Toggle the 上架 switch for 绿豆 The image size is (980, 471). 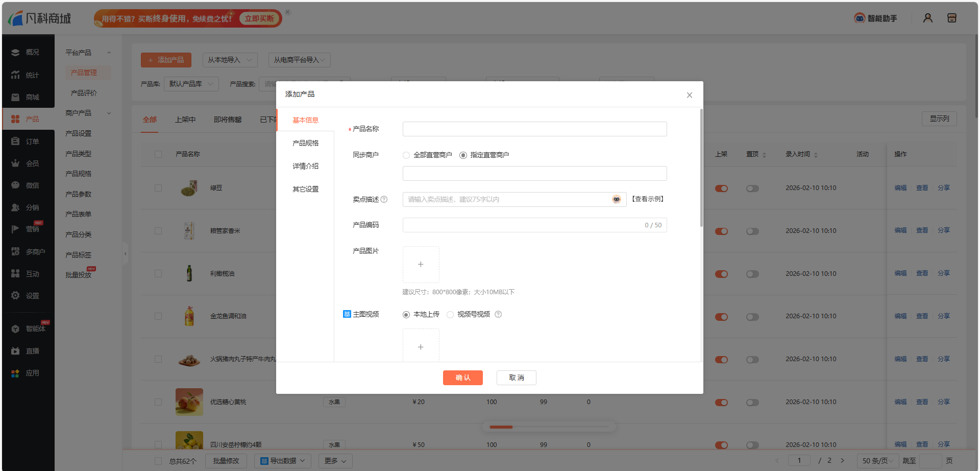[721, 188]
